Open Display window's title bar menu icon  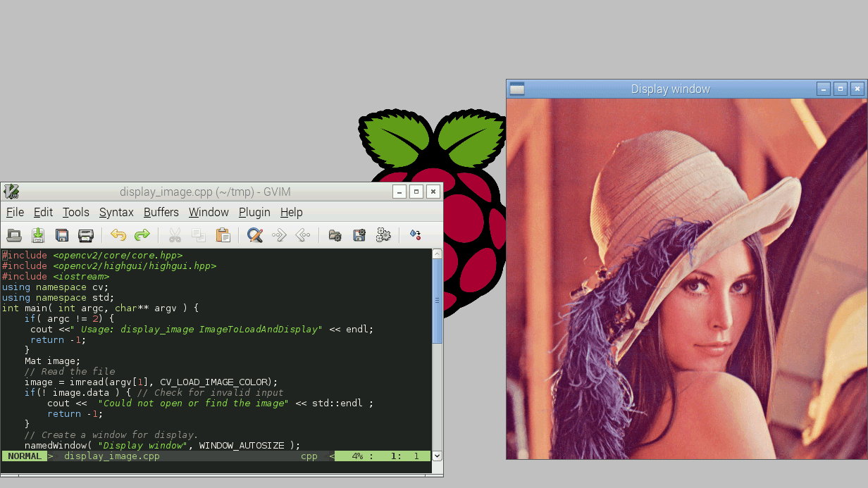pos(517,89)
